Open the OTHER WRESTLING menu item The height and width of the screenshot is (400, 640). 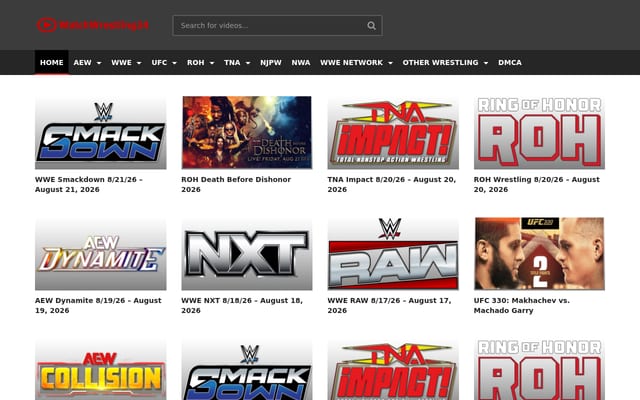coord(440,62)
